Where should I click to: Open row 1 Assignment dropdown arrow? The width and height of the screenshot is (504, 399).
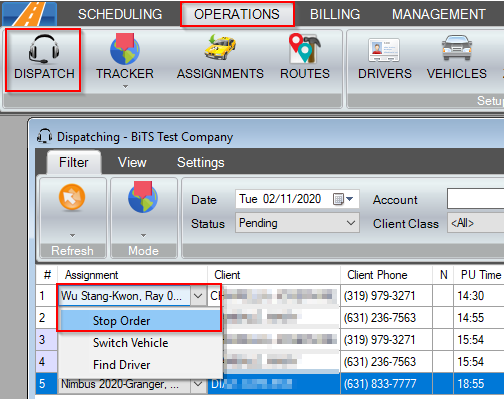coord(198,296)
